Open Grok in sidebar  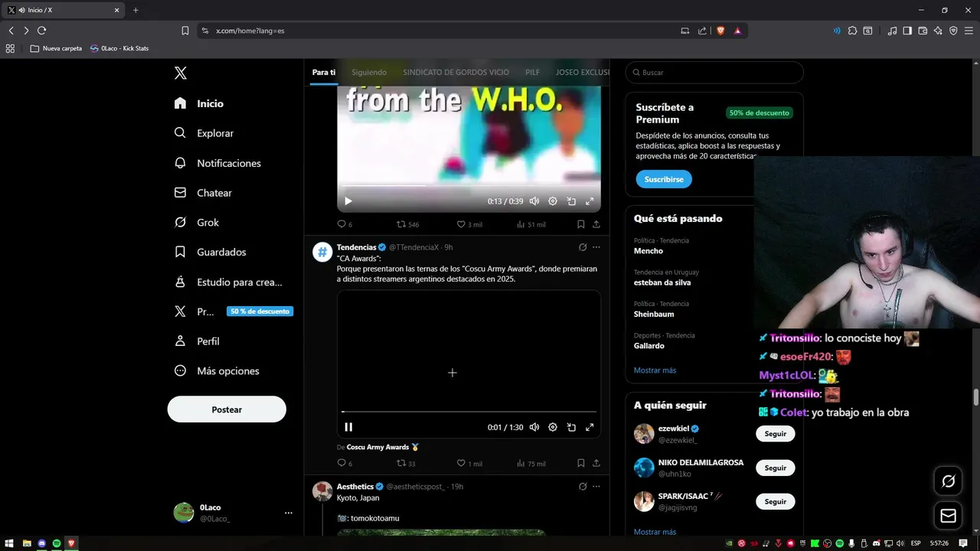click(x=196, y=223)
